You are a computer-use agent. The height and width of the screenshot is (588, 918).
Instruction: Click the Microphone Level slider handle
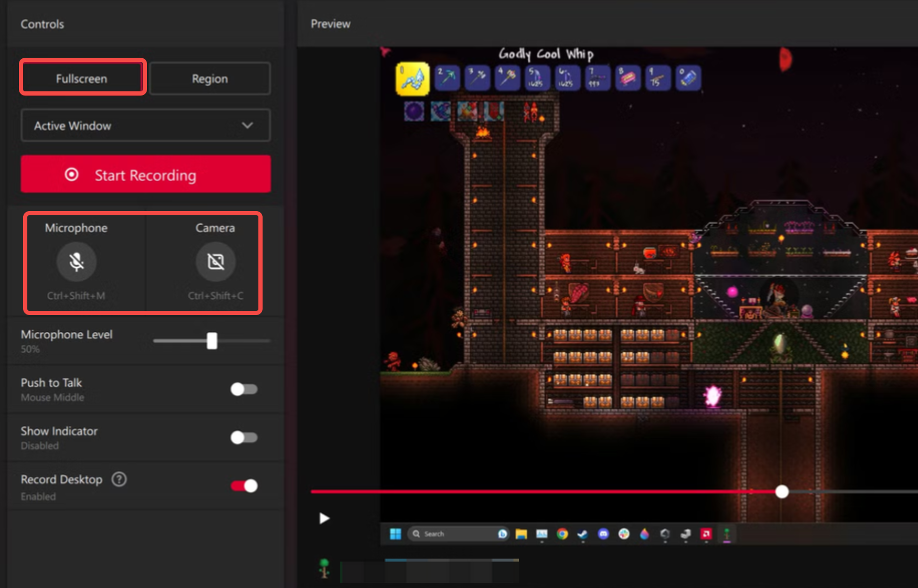tap(212, 341)
